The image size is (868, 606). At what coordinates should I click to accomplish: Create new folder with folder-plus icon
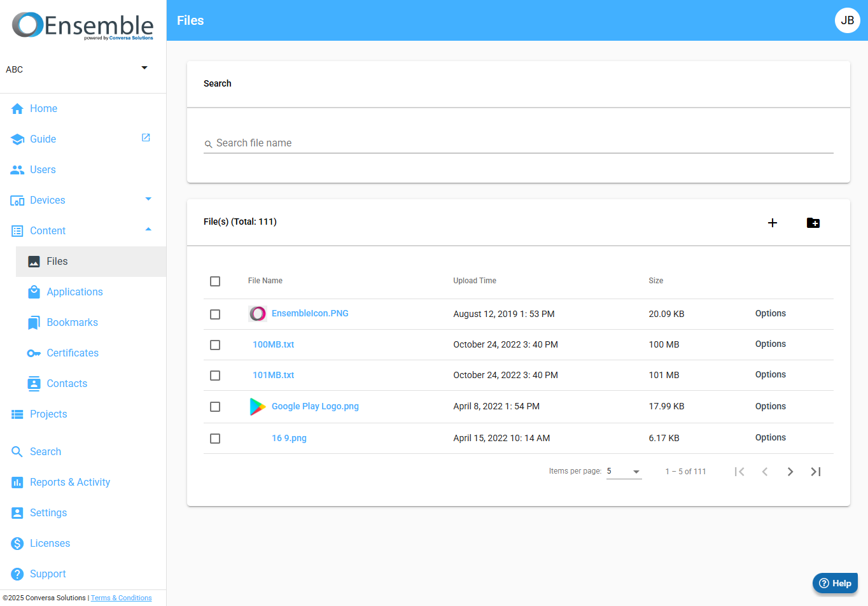(813, 223)
